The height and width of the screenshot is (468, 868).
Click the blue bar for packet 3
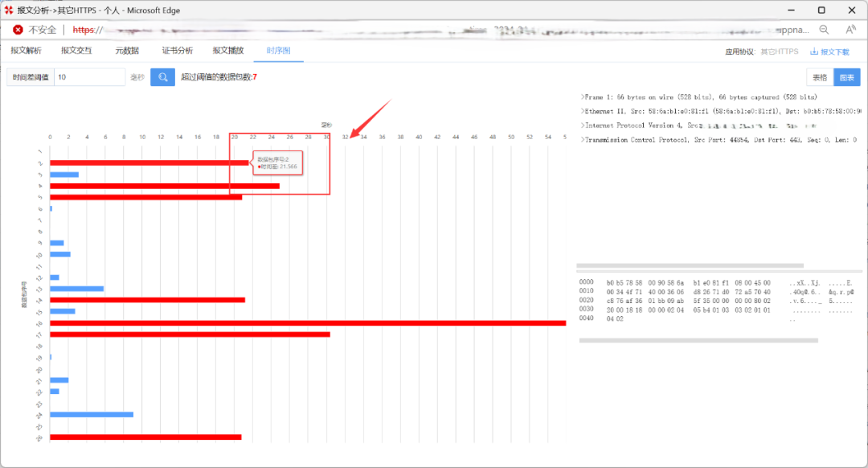tap(64, 174)
